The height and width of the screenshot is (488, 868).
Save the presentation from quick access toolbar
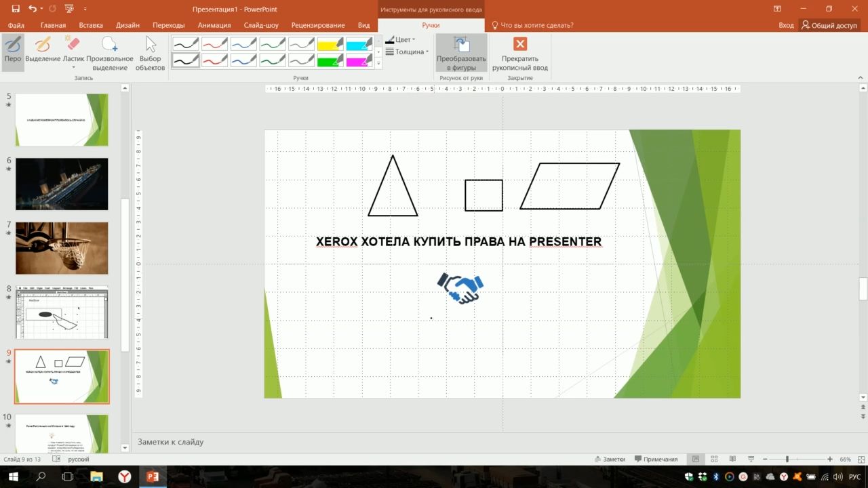coord(14,9)
